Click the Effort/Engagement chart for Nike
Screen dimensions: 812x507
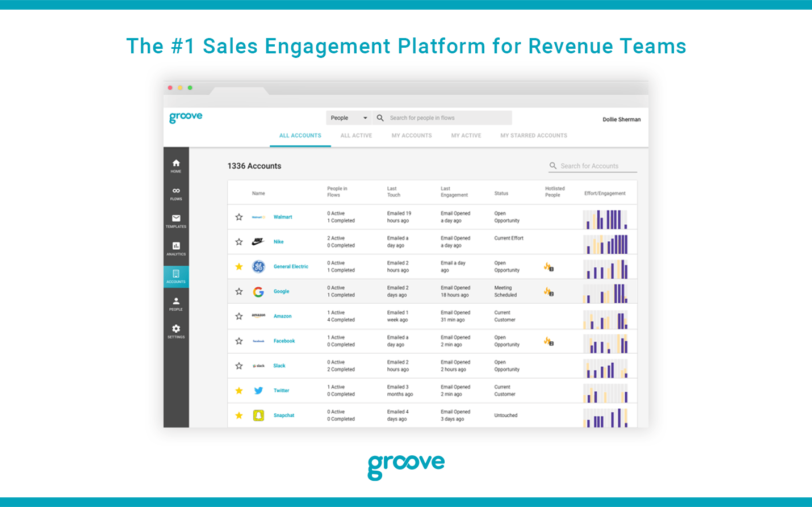(x=606, y=242)
